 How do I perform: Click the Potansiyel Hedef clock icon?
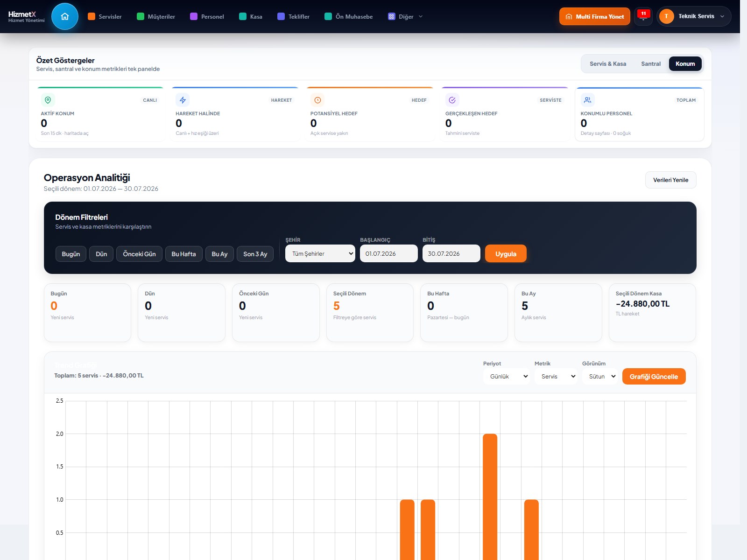pos(317,100)
